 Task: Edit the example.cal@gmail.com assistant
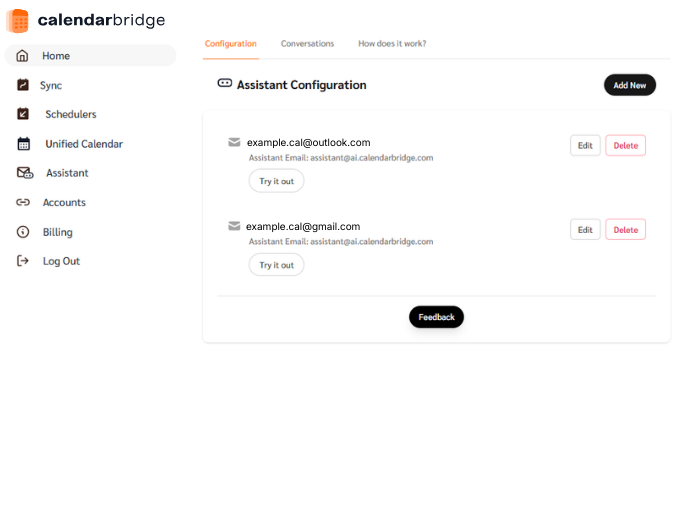585,230
